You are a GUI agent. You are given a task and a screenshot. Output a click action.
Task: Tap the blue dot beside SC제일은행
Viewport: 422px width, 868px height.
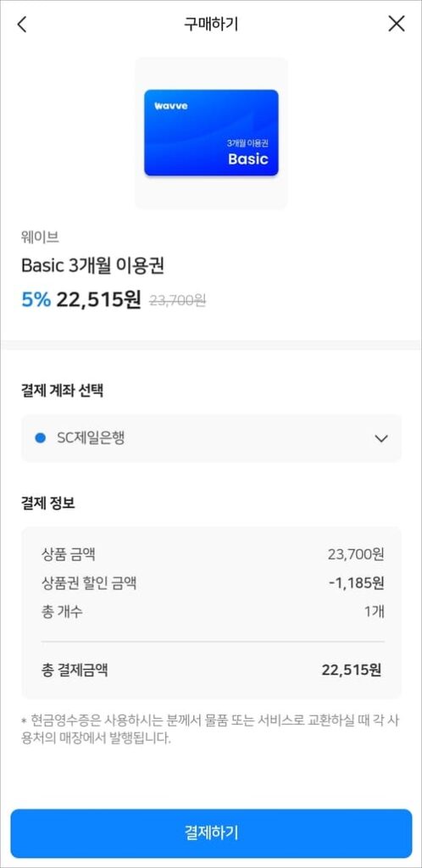coord(40,438)
